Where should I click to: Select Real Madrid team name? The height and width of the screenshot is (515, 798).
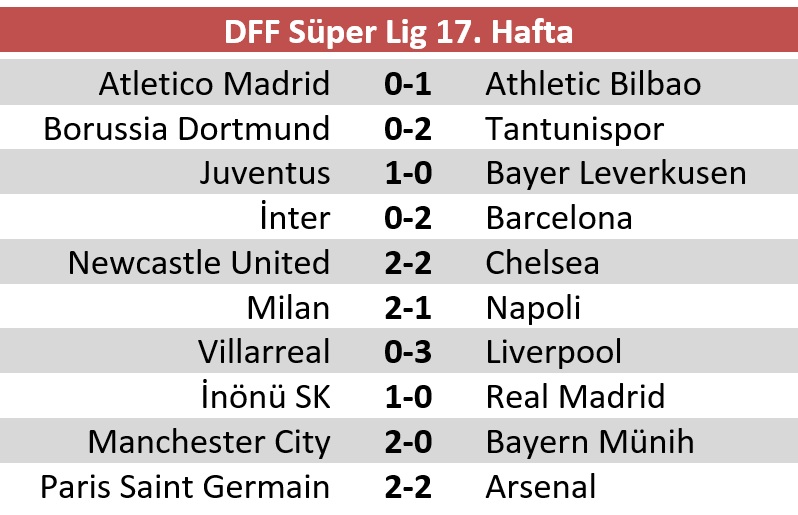(575, 397)
